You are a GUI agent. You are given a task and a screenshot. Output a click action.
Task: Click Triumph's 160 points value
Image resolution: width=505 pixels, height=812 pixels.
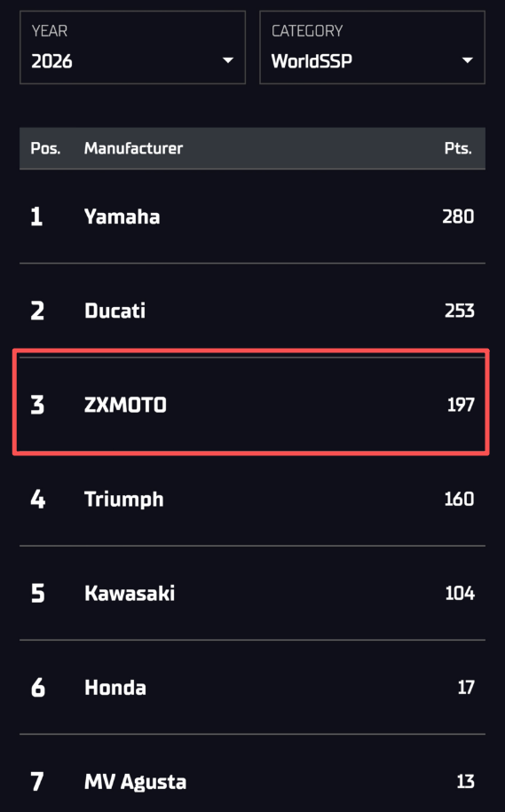[460, 500]
